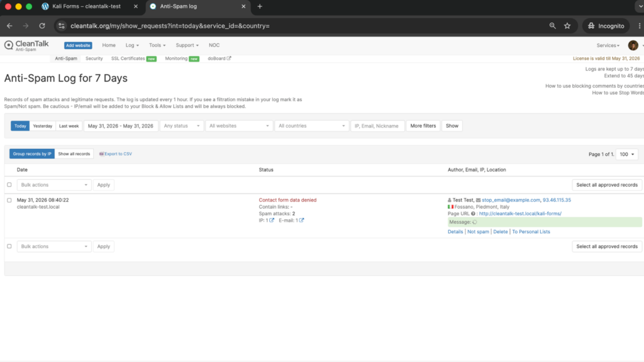Switch to Monitoring tab

(x=182, y=58)
